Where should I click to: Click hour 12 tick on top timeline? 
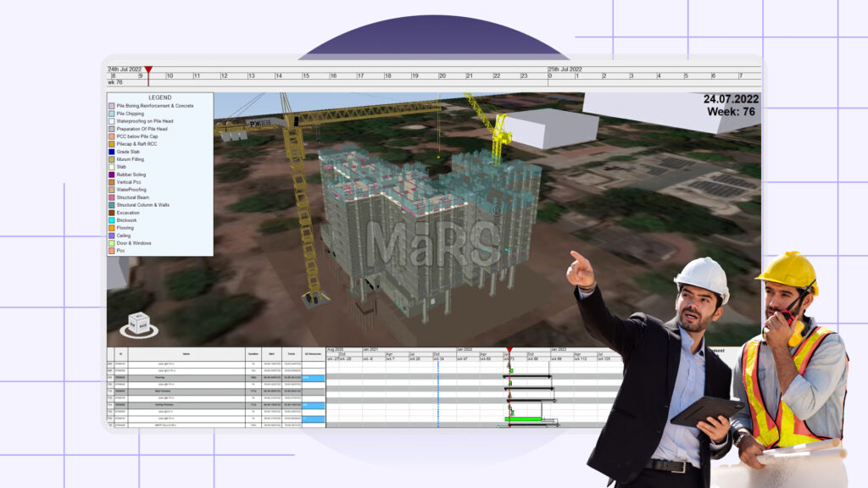224,75
